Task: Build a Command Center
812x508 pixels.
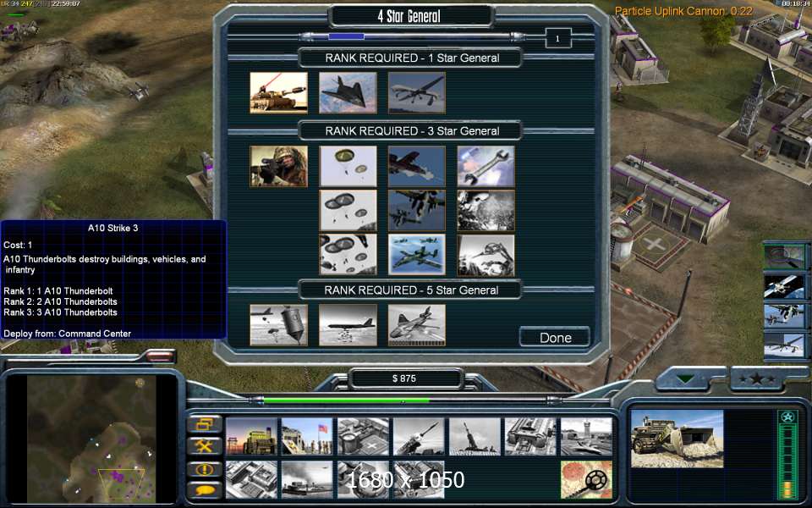Action: click(x=419, y=479)
